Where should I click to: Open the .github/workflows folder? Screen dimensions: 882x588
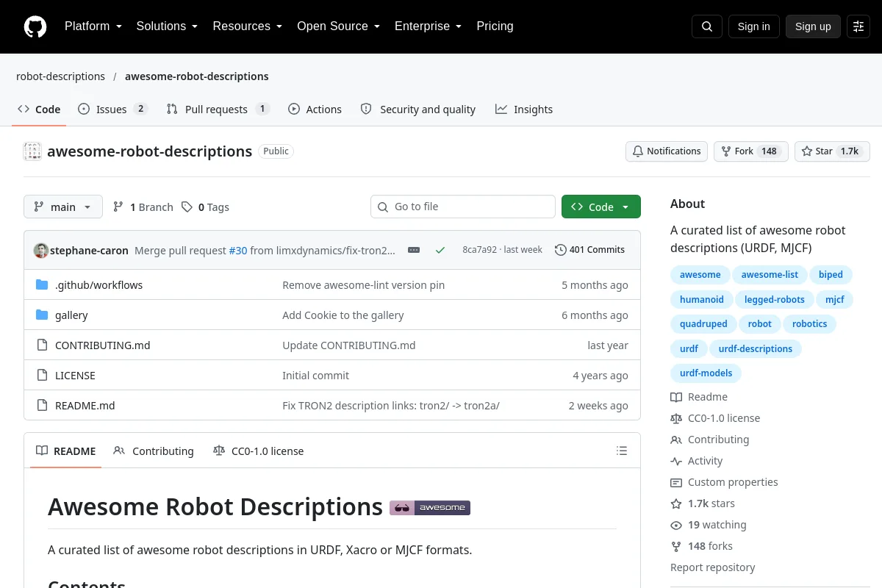(x=99, y=284)
